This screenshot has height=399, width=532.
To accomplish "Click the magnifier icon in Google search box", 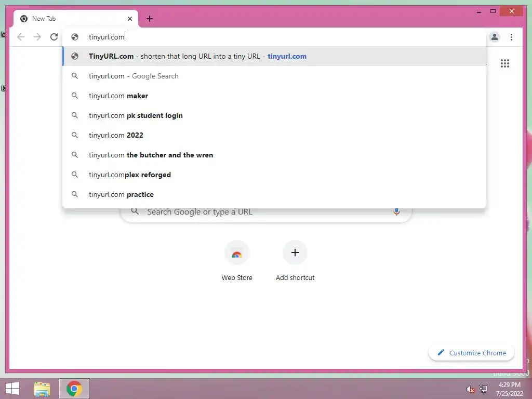I will coord(135,211).
